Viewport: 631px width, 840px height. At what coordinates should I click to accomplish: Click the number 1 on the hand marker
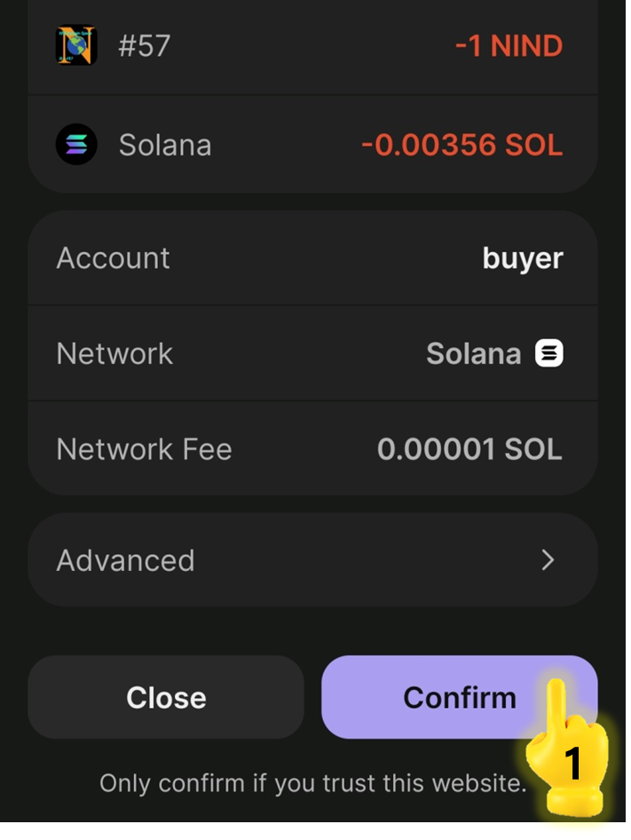click(572, 764)
